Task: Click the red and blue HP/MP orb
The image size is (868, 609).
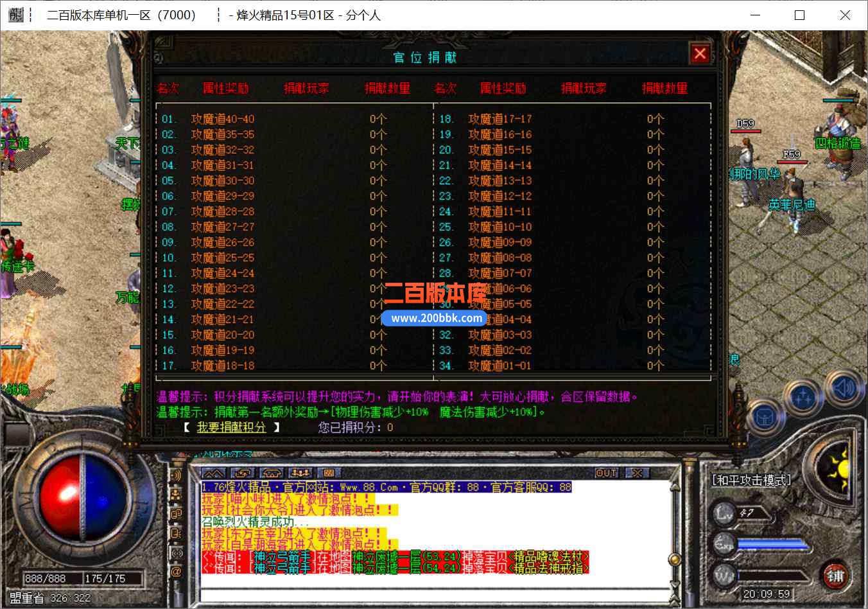Action: 82,497
